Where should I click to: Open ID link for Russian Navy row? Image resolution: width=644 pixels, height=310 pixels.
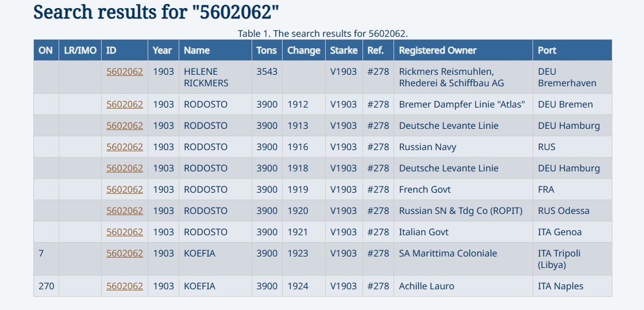125,147
